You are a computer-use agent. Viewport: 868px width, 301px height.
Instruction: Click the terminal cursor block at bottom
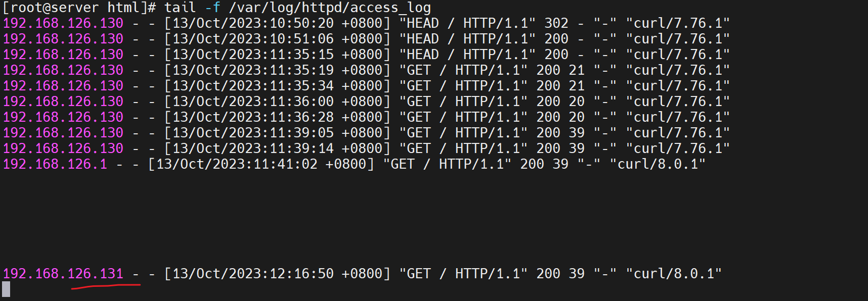[6, 289]
